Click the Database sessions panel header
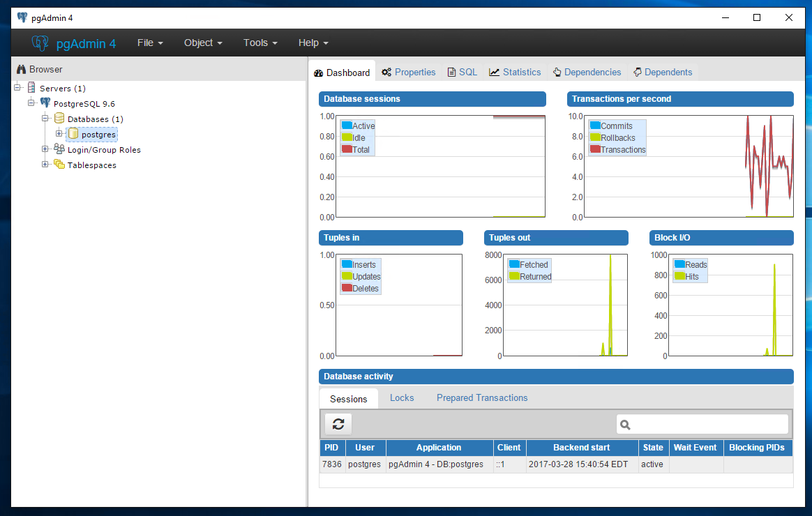 coord(433,99)
